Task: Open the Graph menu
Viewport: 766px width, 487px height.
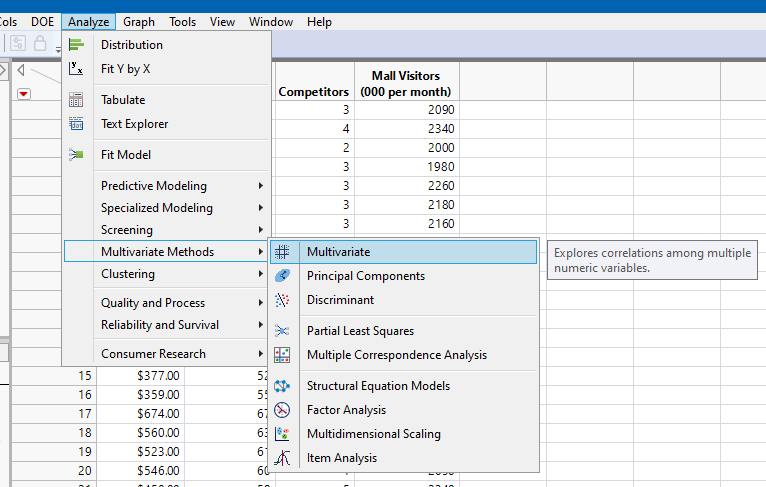Action: (139, 22)
